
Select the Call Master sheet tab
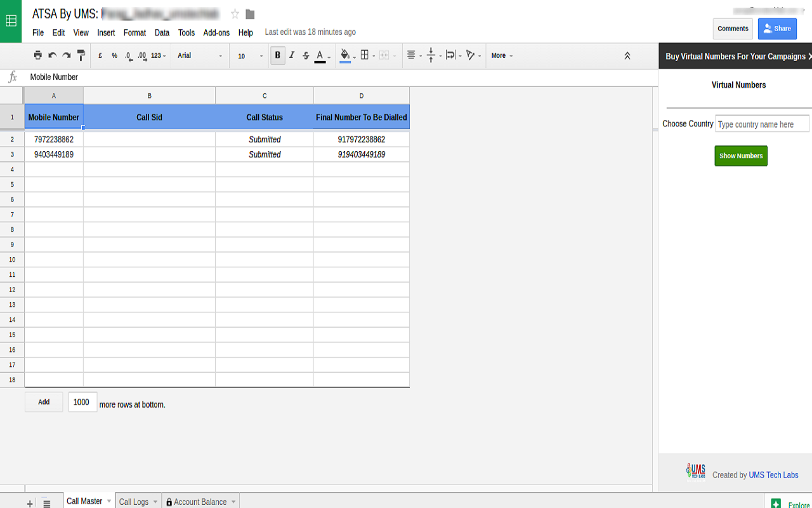84,501
